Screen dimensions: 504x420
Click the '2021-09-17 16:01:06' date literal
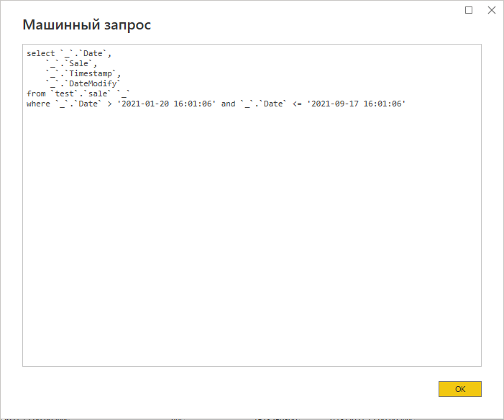[x=357, y=104]
